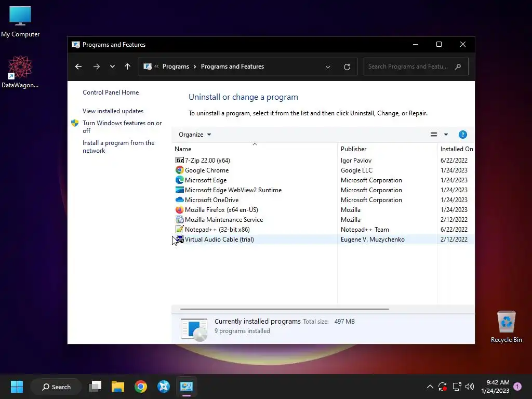Image resolution: width=532 pixels, height=399 pixels.
Task: Click the 6/22/2022 date for 7-Zip
Action: (x=454, y=160)
